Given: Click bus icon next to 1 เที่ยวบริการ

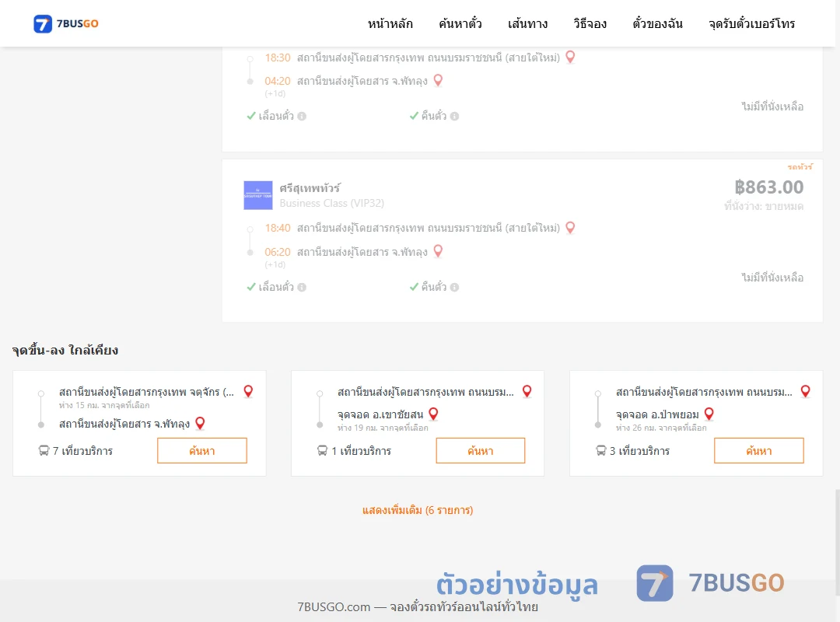Looking at the screenshot, I should [322, 451].
